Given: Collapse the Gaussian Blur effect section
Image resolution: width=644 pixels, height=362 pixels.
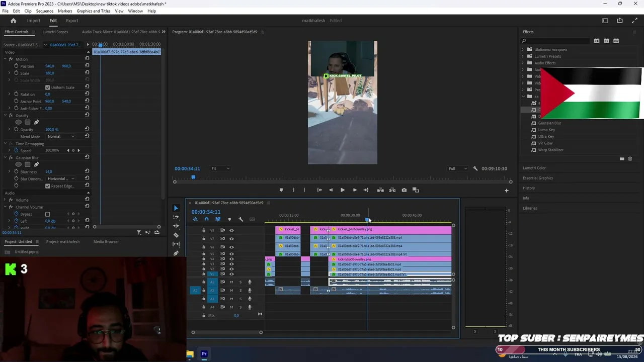Looking at the screenshot, I should coord(5,158).
